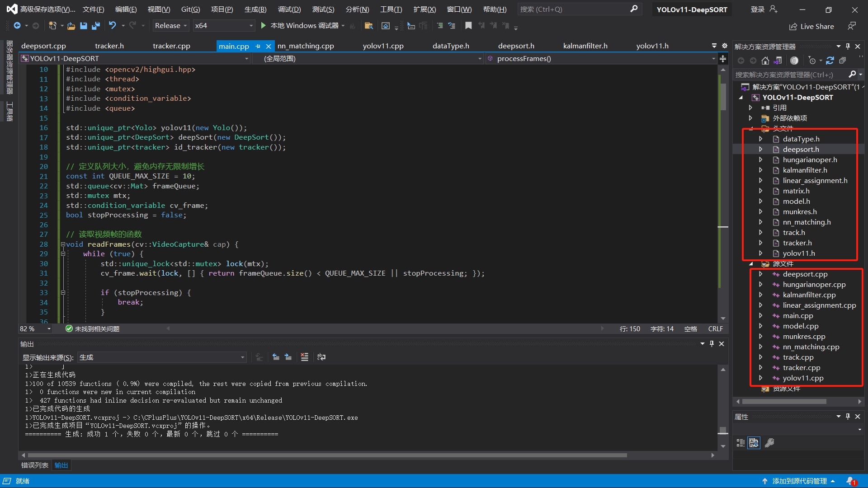Open the Release configuration dropdown

pyautogui.click(x=170, y=26)
